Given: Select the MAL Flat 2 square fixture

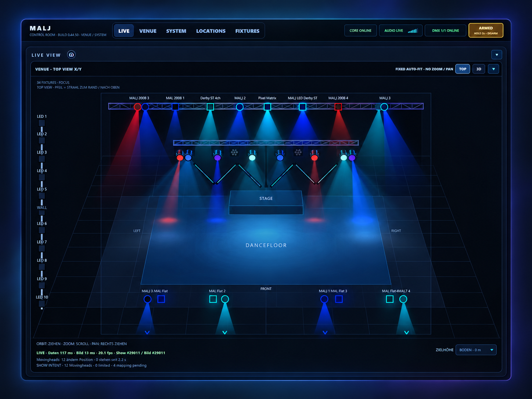Looking at the screenshot, I should (x=213, y=299).
